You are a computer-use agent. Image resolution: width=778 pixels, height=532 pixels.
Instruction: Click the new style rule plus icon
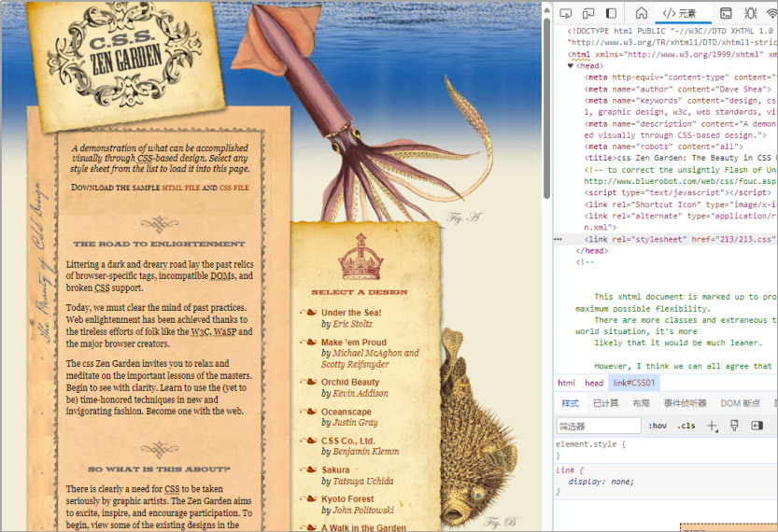[x=712, y=426]
